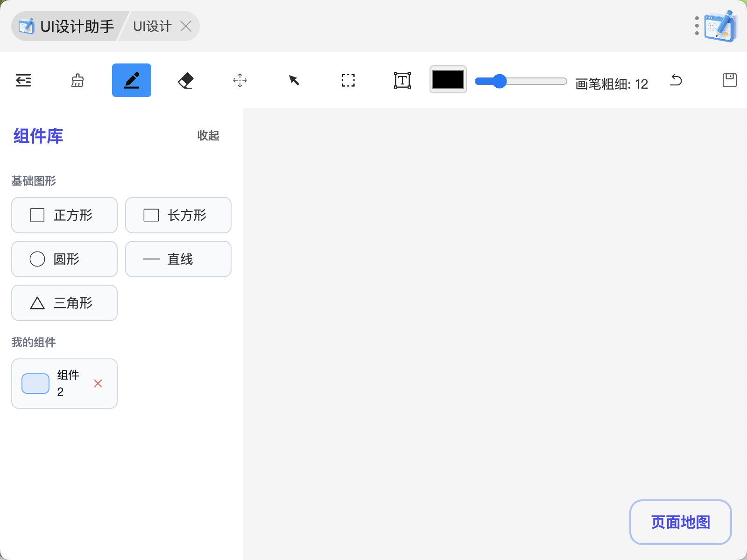Click the clear canvas broom icon
Viewport: 747px width, 560px height.
coord(78,80)
